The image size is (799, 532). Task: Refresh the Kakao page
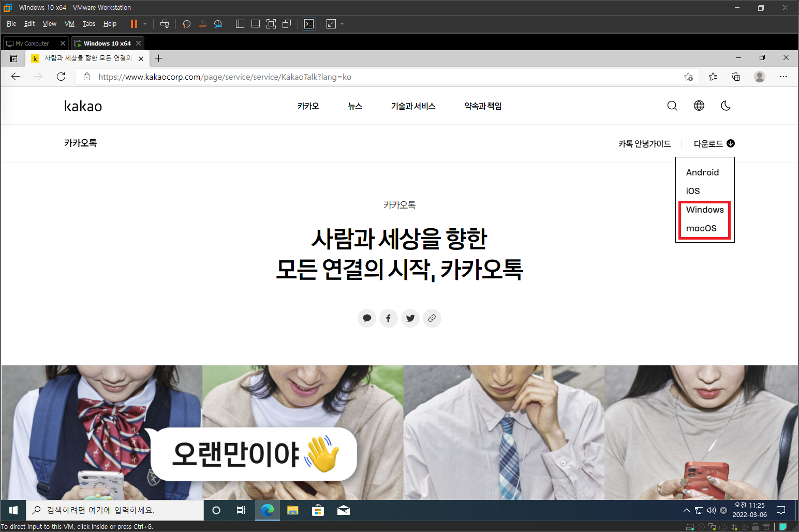(x=61, y=77)
